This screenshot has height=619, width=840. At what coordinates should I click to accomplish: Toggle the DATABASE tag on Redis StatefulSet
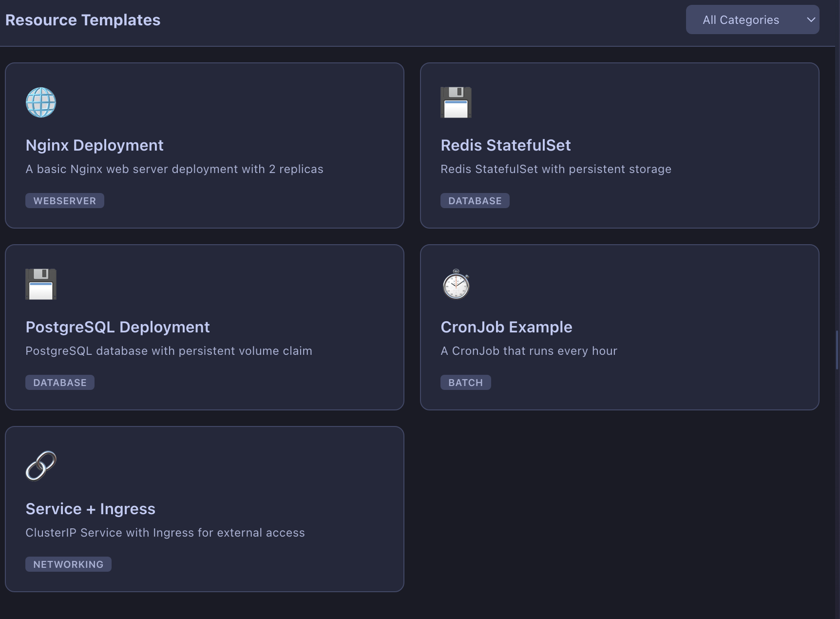pyautogui.click(x=475, y=200)
